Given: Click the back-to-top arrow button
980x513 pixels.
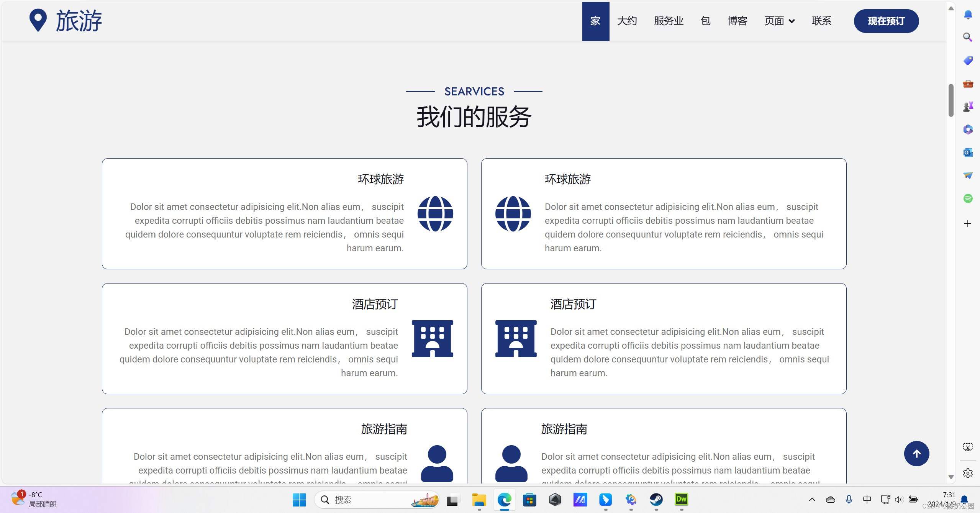Looking at the screenshot, I should pos(916,454).
